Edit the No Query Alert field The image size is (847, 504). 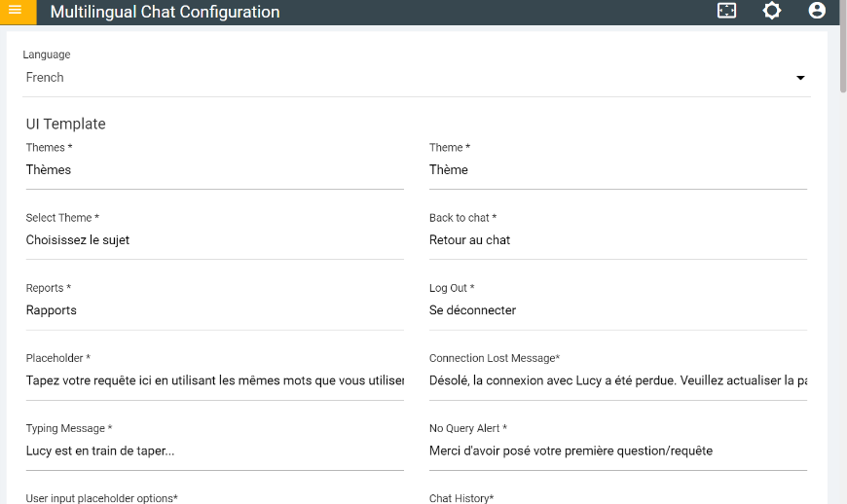tap(618, 450)
